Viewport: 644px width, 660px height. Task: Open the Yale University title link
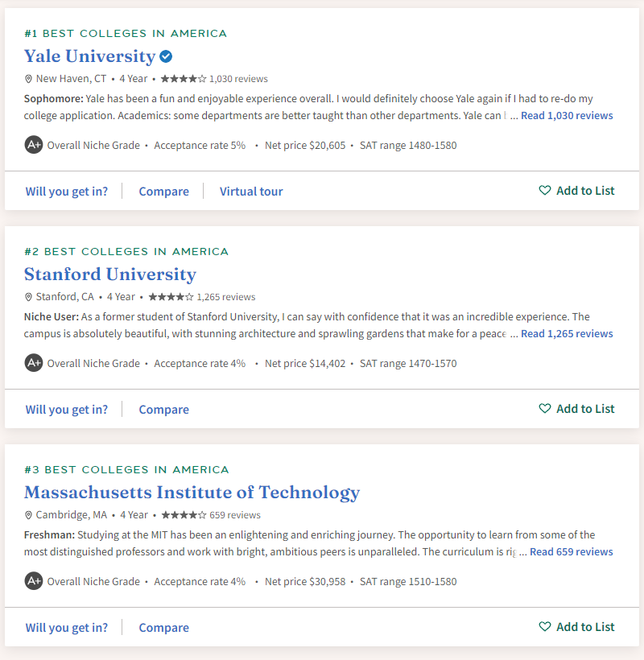pyautogui.click(x=89, y=56)
